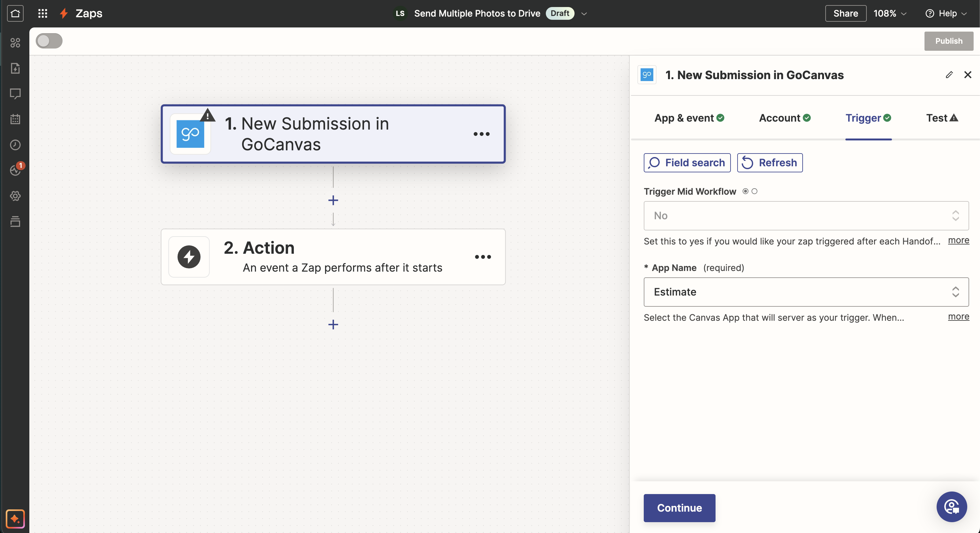The width and height of the screenshot is (980, 533).
Task: Open the three-dot menu on step 1
Action: point(482,134)
